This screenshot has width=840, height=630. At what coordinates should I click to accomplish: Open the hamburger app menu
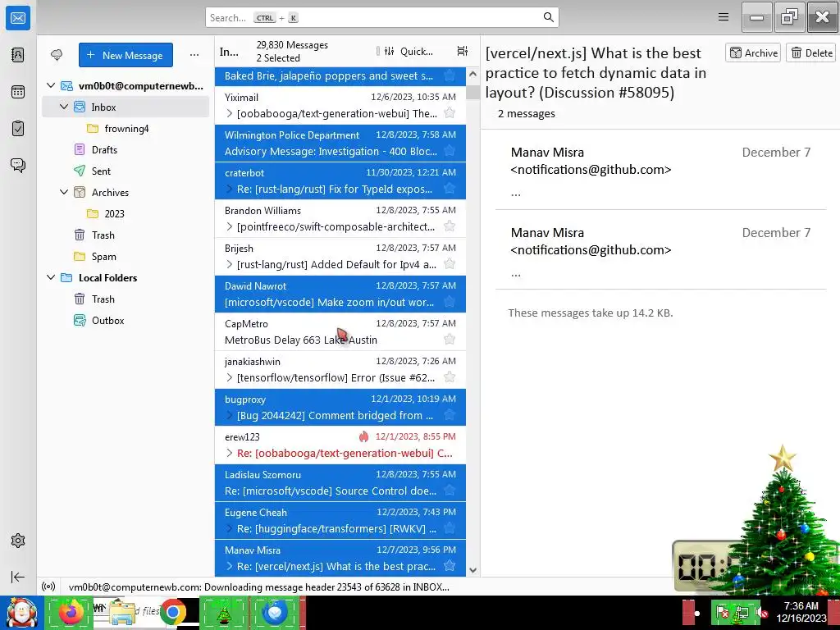[724, 17]
